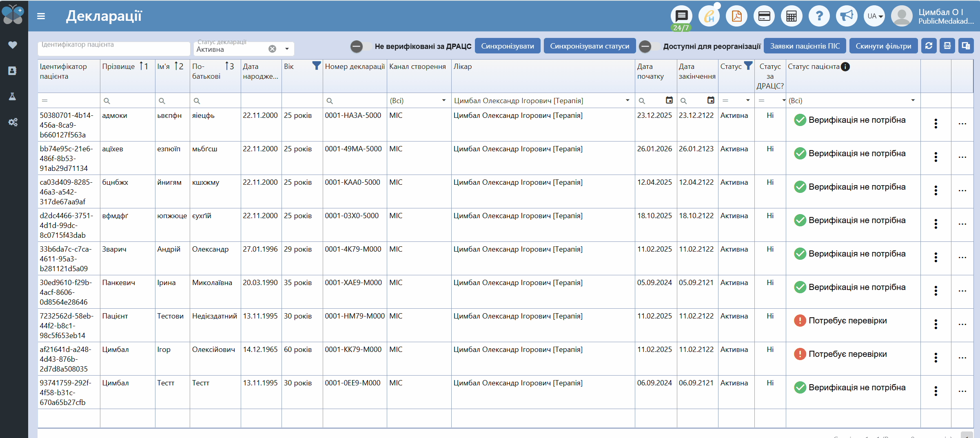The width and height of the screenshot is (980, 438).
Task: Open the announcements megaphone icon
Action: point(847,16)
